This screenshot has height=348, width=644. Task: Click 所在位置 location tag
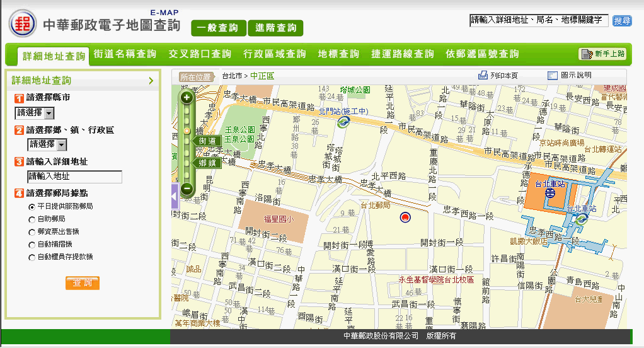[197, 77]
